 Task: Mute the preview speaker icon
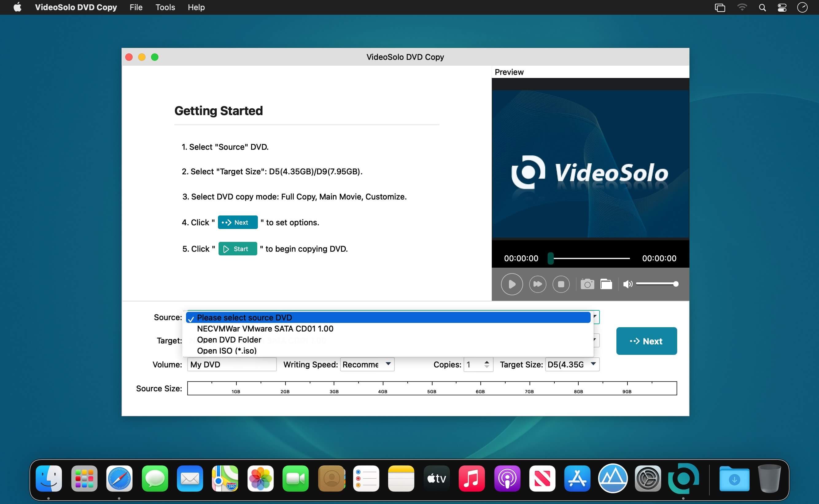[x=627, y=284]
